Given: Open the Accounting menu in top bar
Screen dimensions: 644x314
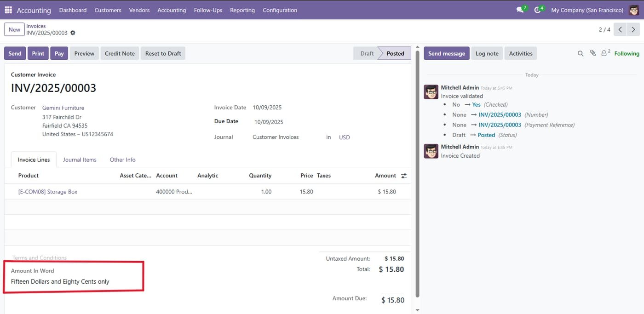Looking at the screenshot, I should [x=172, y=10].
